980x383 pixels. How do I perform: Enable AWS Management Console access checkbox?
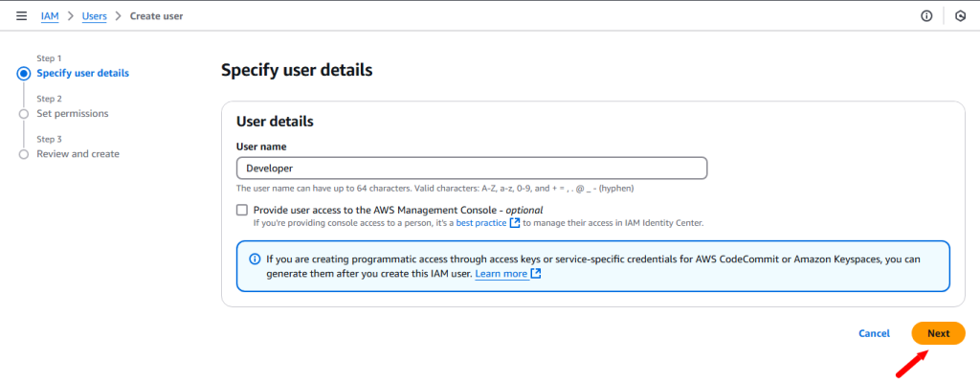242,210
